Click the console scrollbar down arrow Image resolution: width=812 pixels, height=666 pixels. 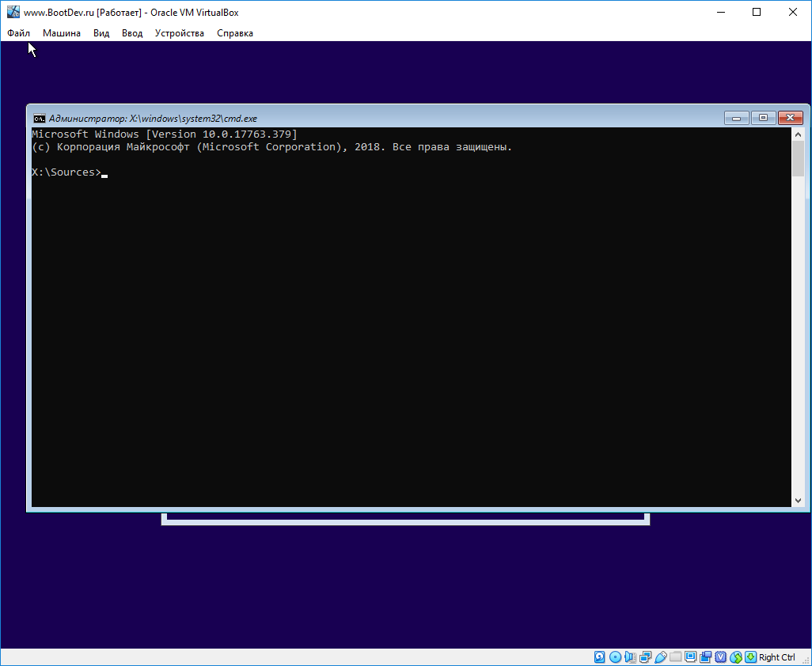798,501
